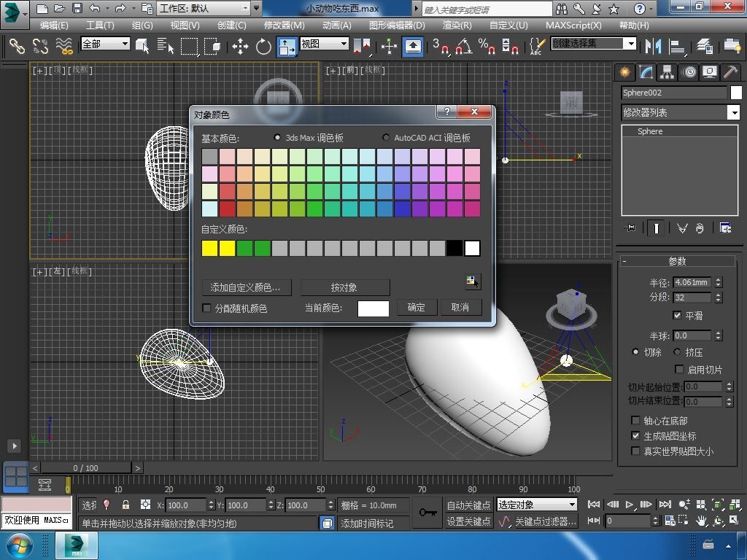The image size is (747, 560).
Task: Click the color picker eyedropper icon in dialog
Action: [473, 281]
